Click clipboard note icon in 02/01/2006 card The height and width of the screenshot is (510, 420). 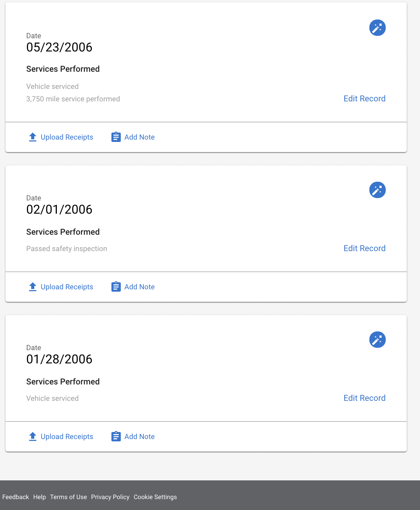click(x=116, y=287)
